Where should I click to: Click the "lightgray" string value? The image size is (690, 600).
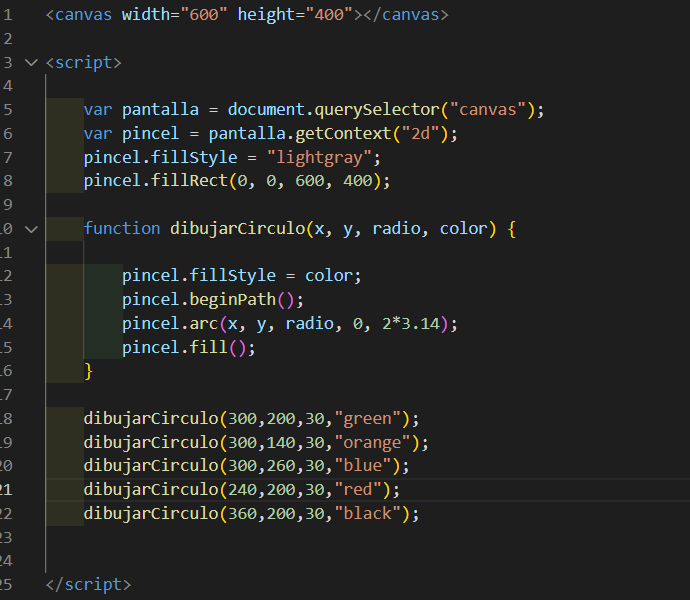319,158
